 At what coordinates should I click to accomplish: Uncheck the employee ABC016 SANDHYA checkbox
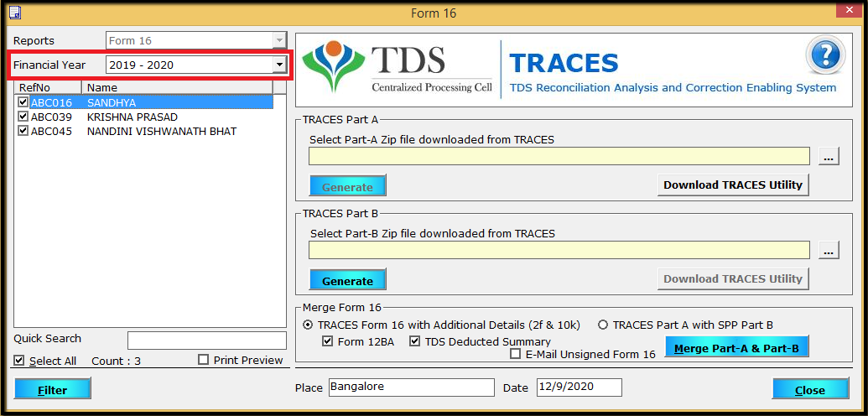pyautogui.click(x=23, y=103)
